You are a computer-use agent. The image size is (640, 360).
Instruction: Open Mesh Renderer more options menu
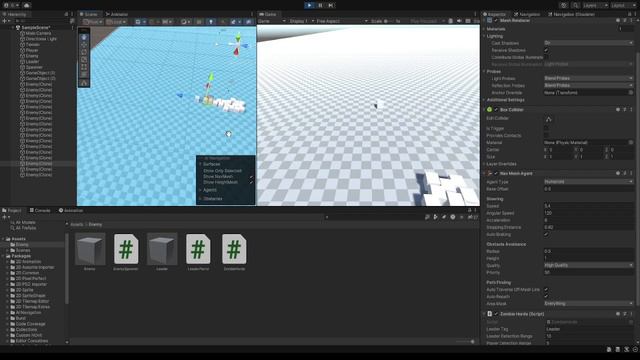[631, 20]
